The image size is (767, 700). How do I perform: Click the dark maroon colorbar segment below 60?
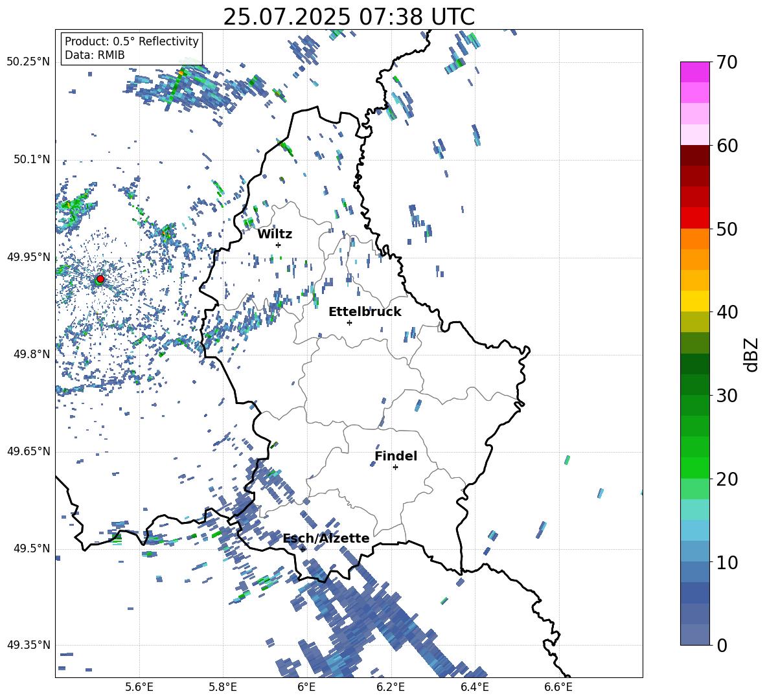694,155
